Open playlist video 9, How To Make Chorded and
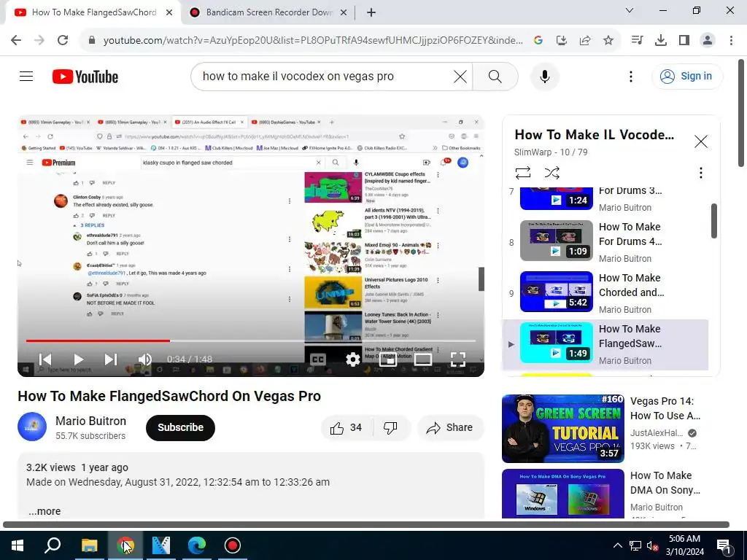 605,292
